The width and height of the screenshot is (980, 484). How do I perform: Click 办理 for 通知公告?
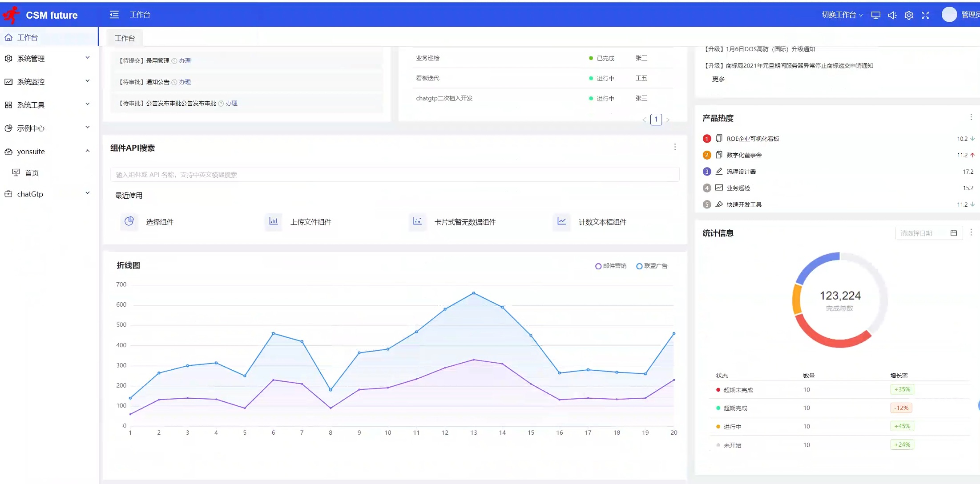click(x=185, y=82)
